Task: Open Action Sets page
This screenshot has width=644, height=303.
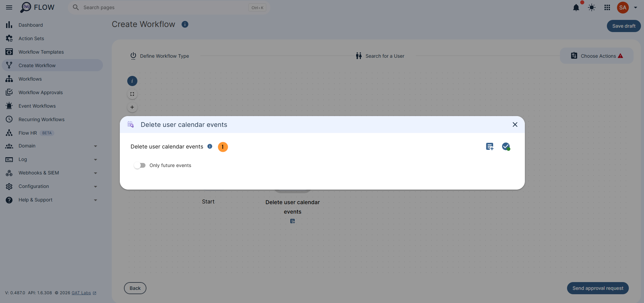Action: (x=52, y=38)
